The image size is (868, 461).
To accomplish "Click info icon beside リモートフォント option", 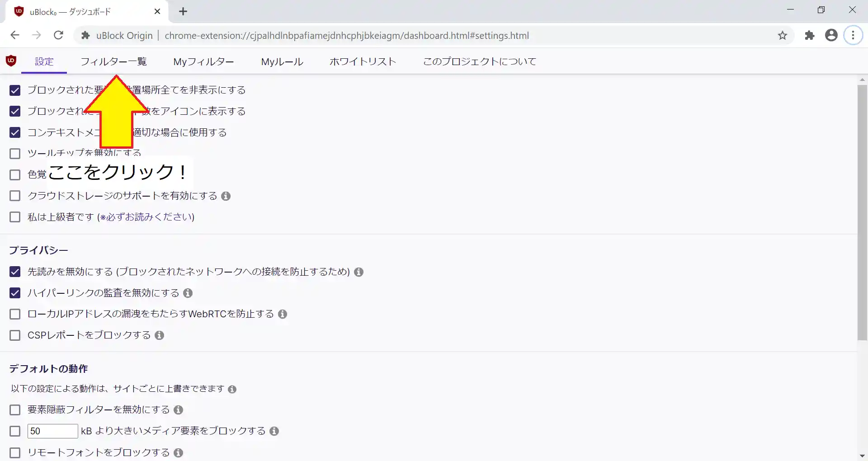I will point(179,452).
